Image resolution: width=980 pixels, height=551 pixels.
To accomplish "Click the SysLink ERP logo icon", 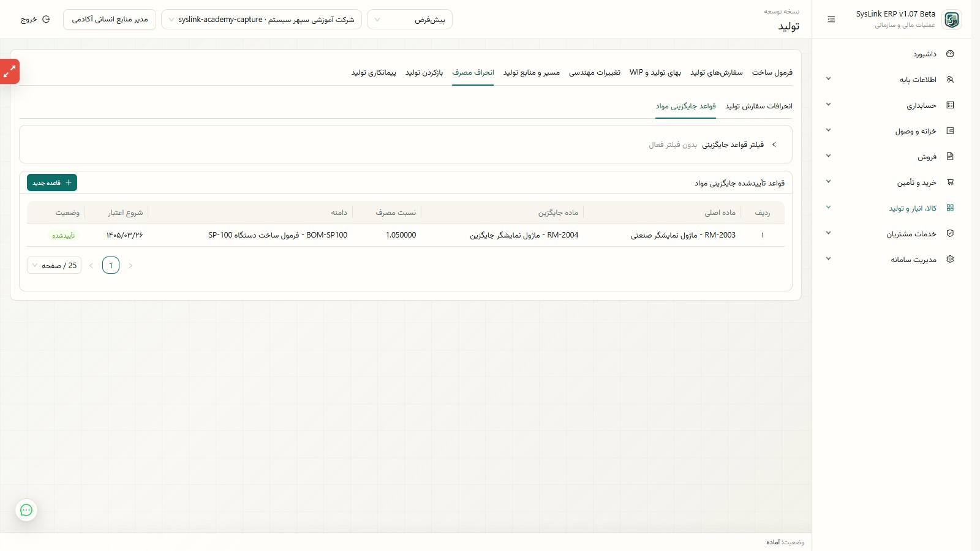I will [x=951, y=20].
